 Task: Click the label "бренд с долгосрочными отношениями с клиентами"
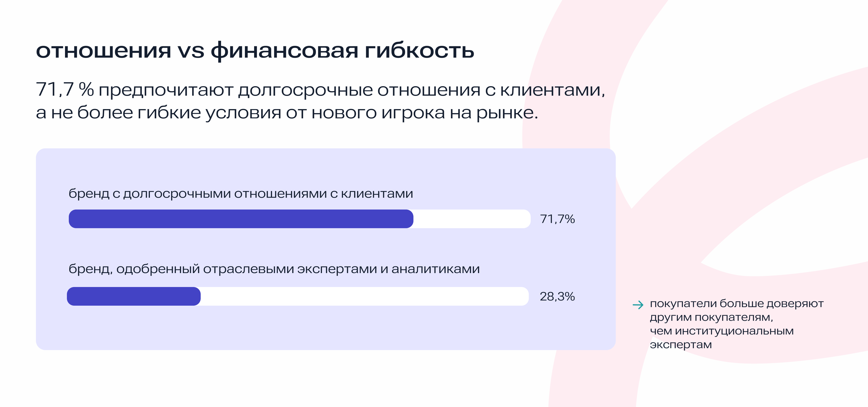(241, 194)
